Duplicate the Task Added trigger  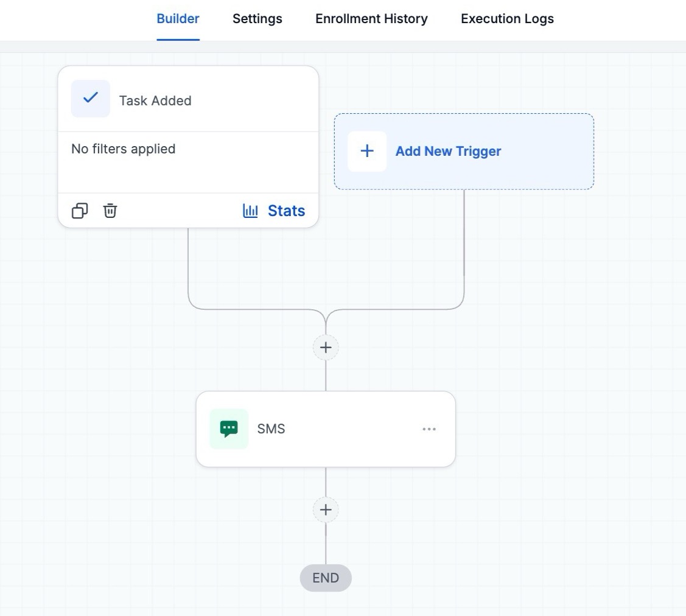[x=80, y=211]
